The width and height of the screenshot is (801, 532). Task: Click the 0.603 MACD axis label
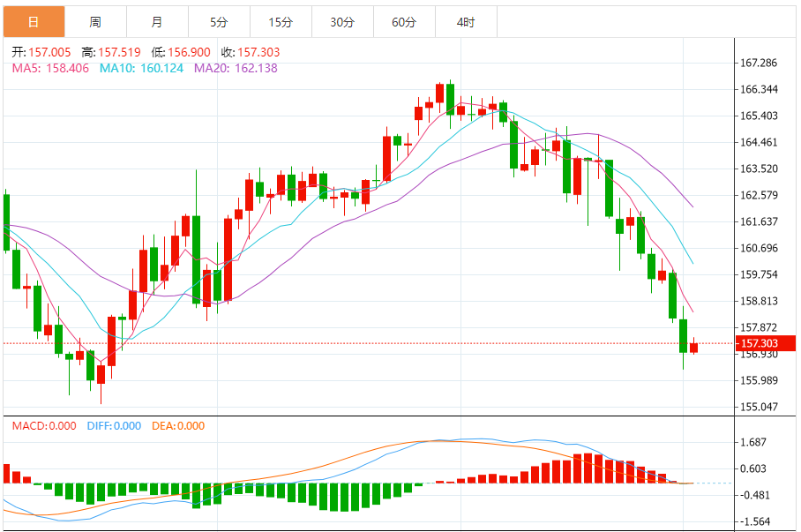point(753,468)
